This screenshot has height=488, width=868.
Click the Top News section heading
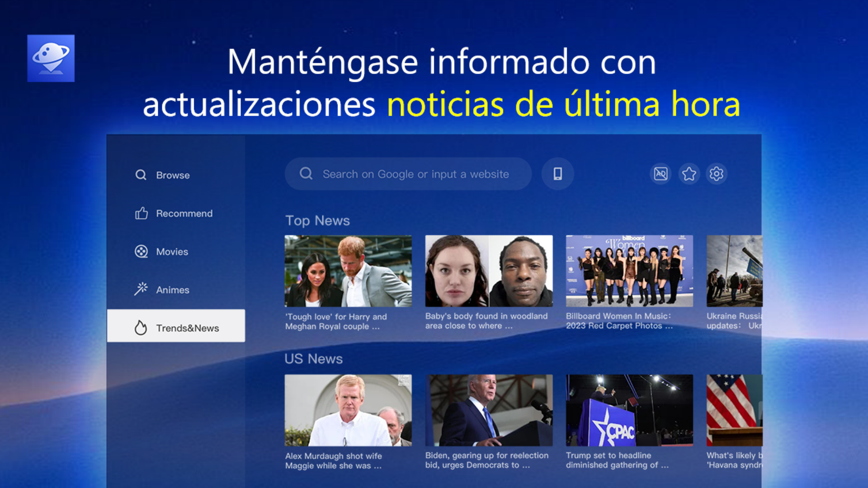point(317,221)
